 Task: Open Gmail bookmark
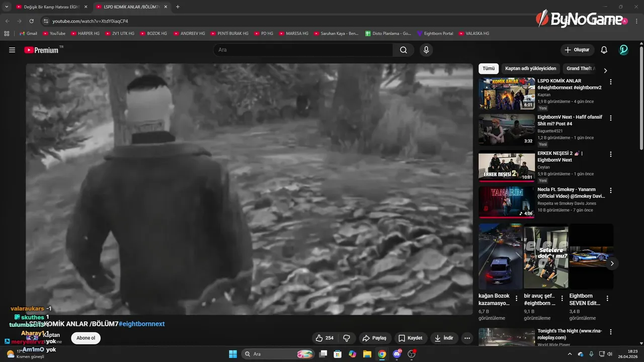click(x=28, y=33)
